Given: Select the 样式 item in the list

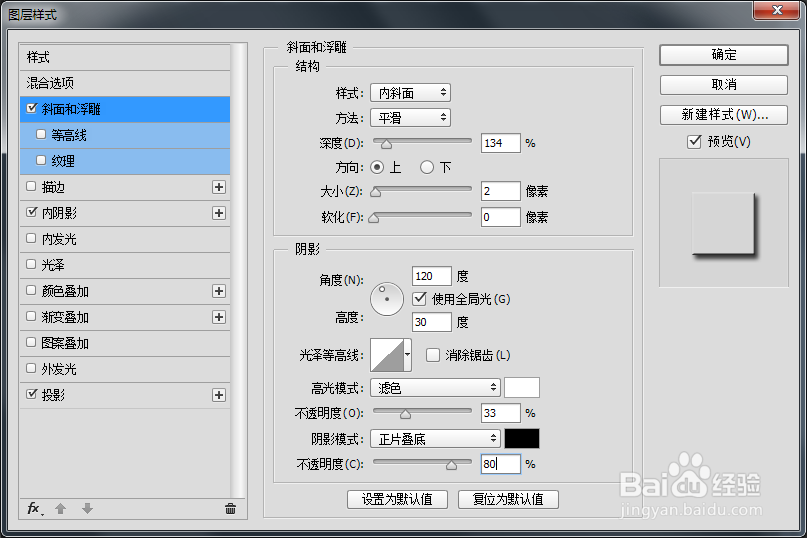Looking at the screenshot, I should 125,57.
